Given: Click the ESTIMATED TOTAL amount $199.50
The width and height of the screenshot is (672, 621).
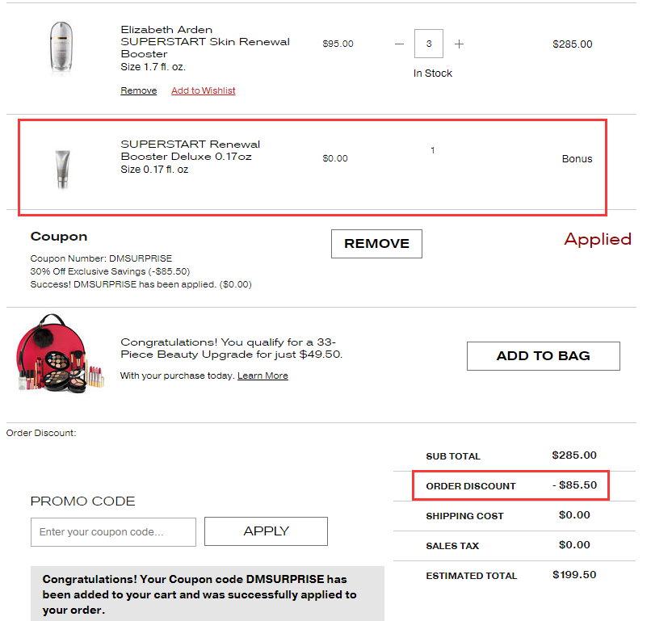Looking at the screenshot, I should tap(574, 575).
